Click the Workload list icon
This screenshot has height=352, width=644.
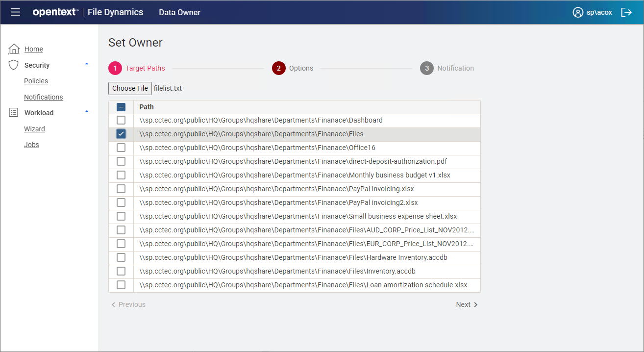point(14,113)
